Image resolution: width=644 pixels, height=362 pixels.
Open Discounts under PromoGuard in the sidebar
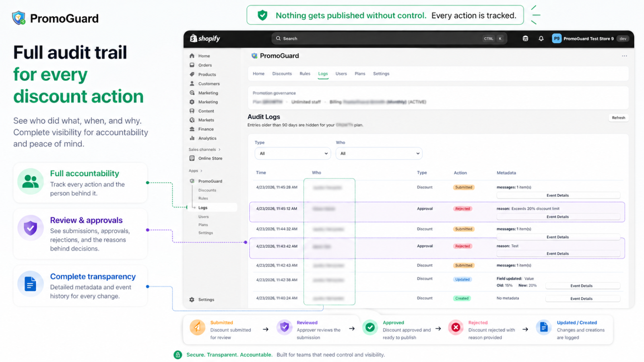point(207,190)
